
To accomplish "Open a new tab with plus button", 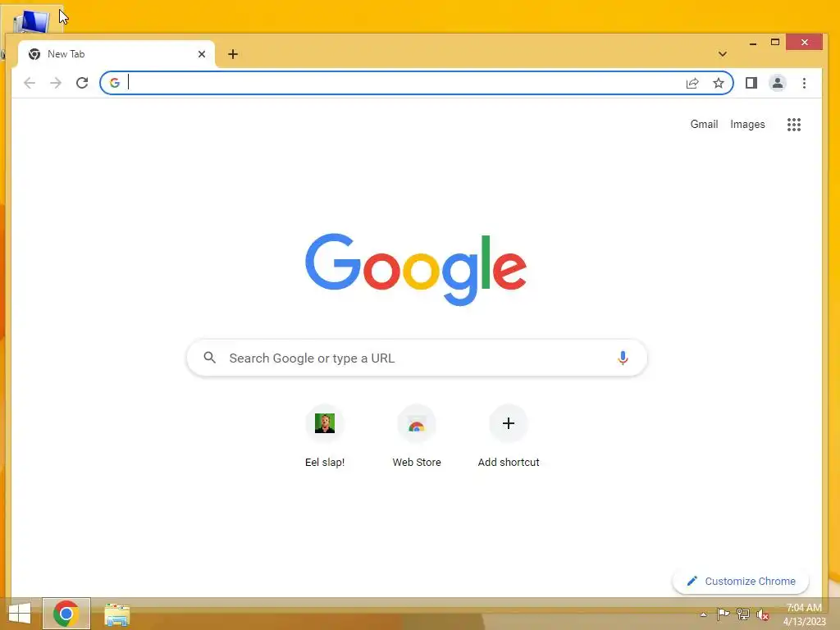I will (x=232, y=54).
